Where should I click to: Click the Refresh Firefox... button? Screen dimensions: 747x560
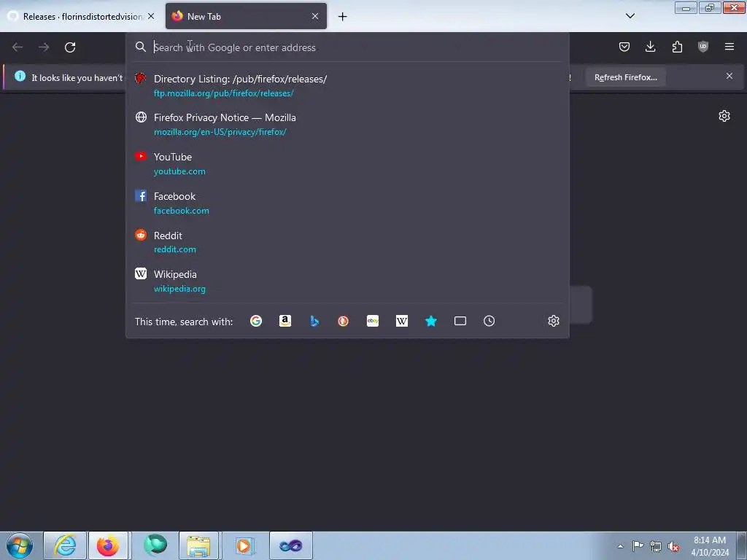625,77
